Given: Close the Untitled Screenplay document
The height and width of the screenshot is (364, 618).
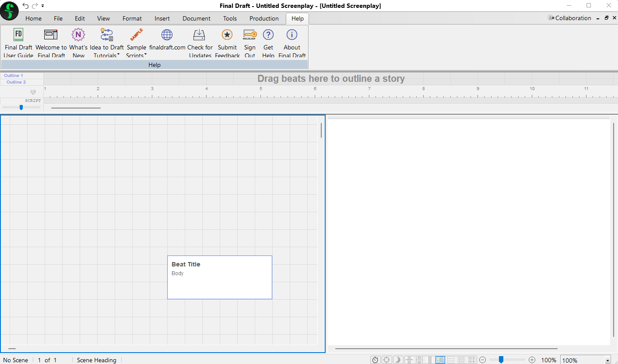Looking at the screenshot, I should (x=614, y=18).
